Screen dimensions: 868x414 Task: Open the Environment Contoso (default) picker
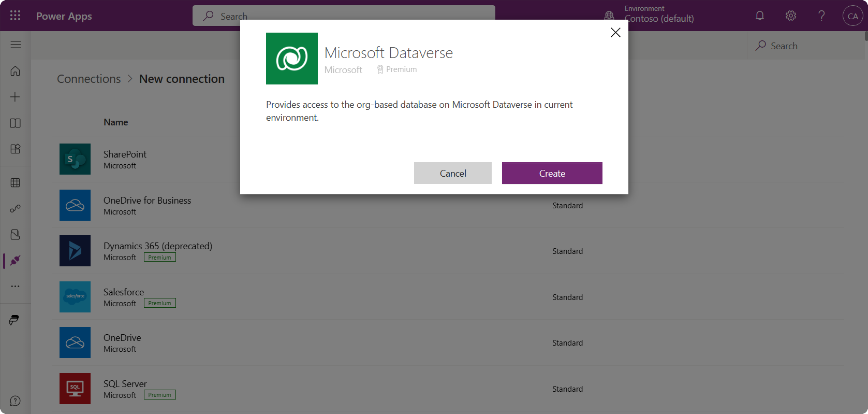coord(659,15)
